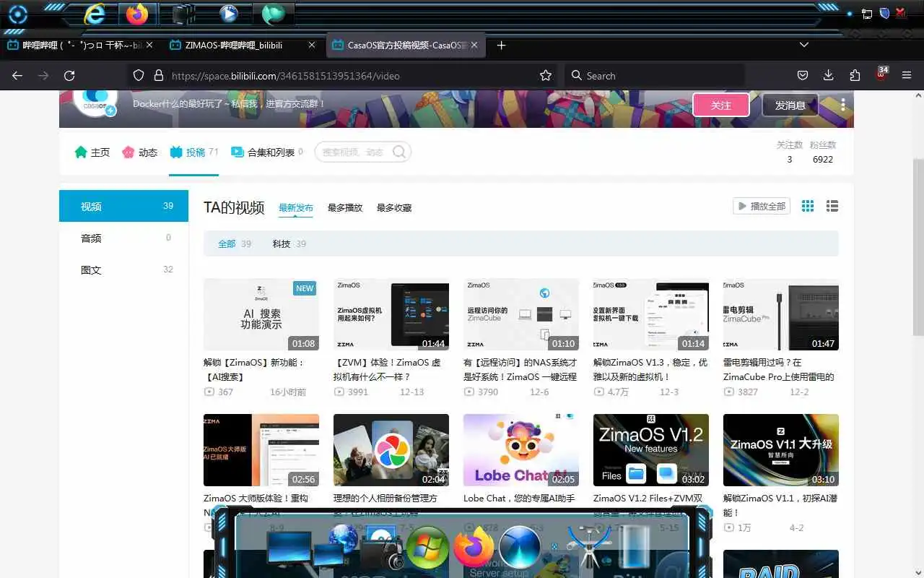The image size is (924, 578).
Task: Launch Firefox from the bottom dock
Action: point(474,547)
